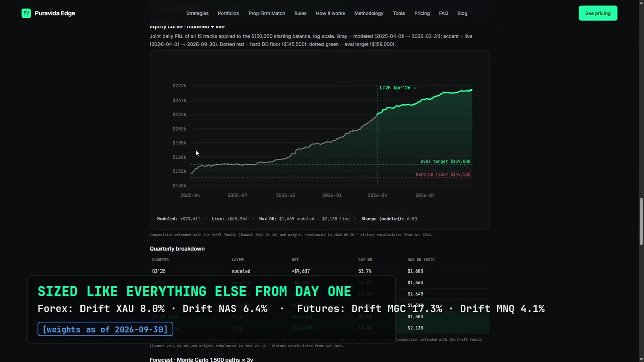The width and height of the screenshot is (644, 362).
Task: Open the FAQ nav link
Action: pyautogui.click(x=443, y=13)
